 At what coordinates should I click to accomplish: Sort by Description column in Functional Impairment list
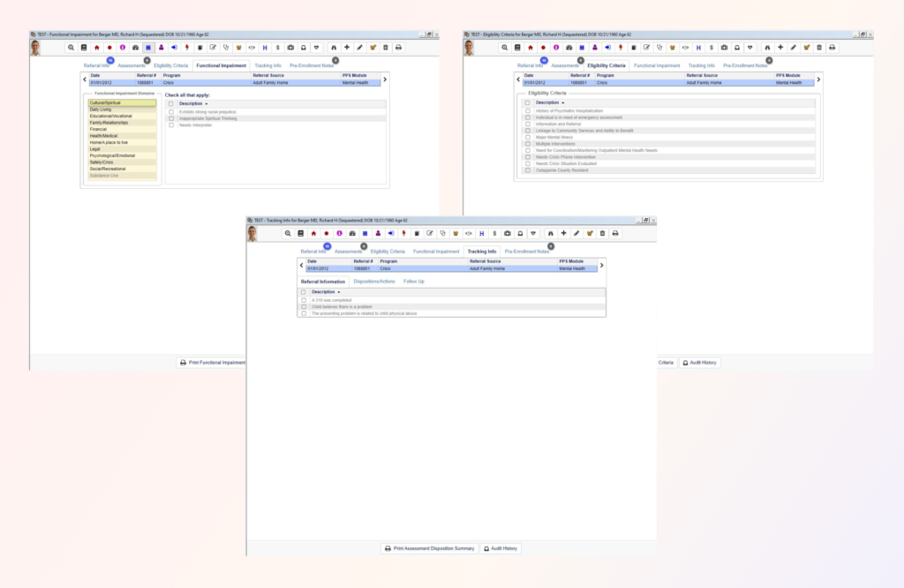[x=192, y=103]
